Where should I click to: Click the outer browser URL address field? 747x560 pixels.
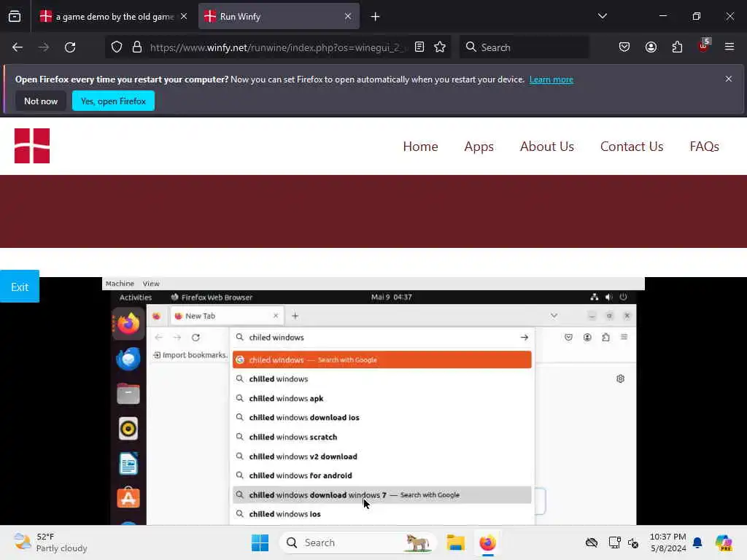(x=279, y=47)
